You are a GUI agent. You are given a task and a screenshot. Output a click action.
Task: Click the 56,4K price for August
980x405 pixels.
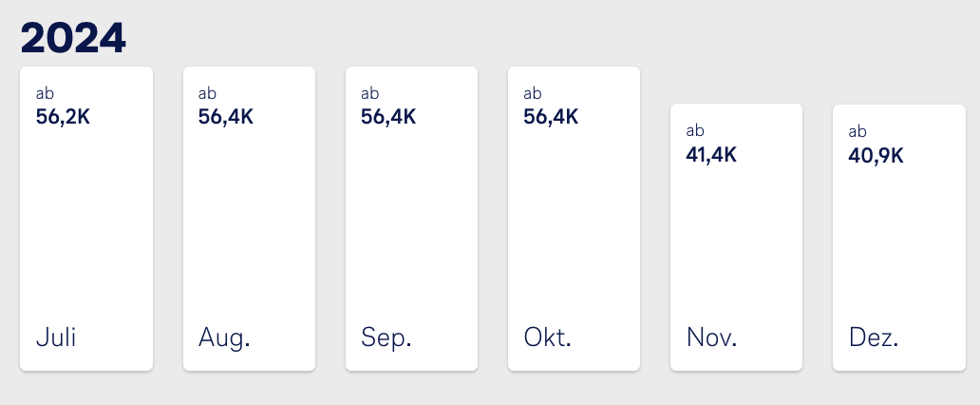(x=226, y=117)
